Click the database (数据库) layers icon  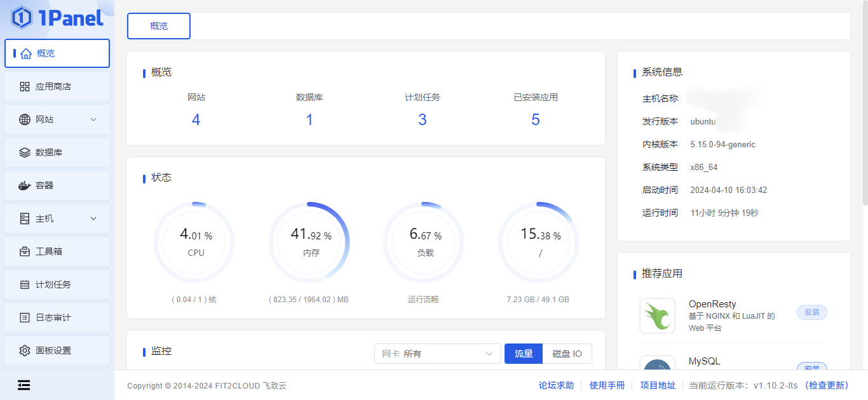(25, 152)
